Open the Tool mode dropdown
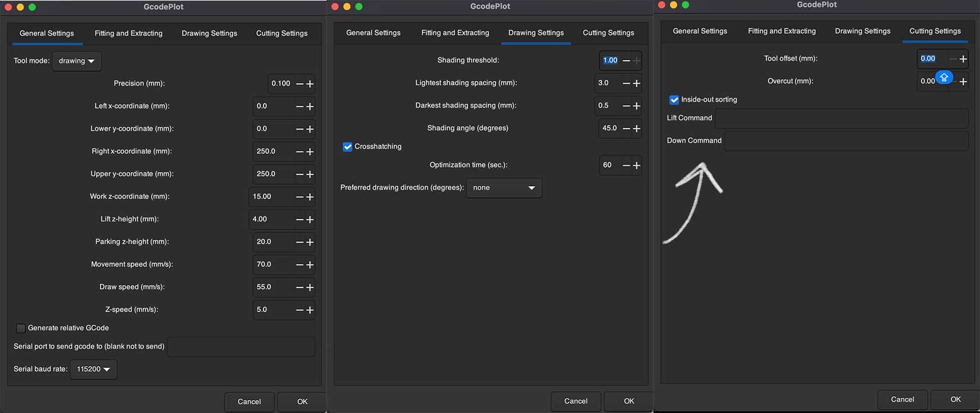 [77, 61]
